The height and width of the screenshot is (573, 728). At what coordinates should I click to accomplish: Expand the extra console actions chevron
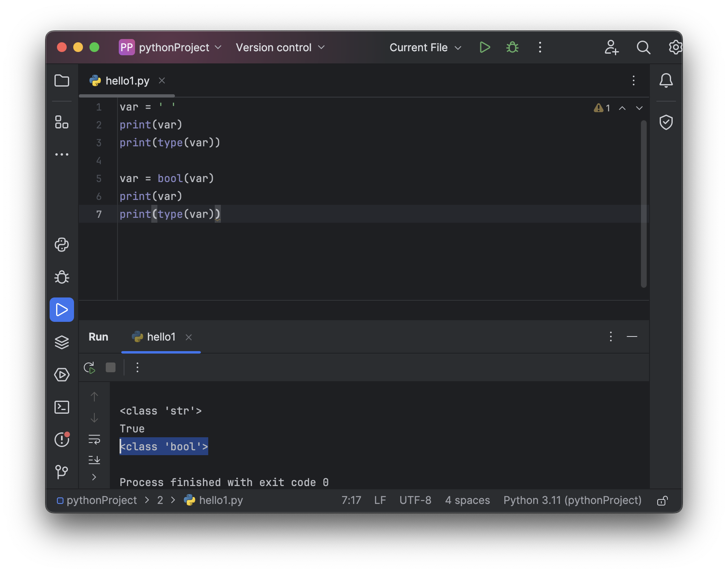94,477
